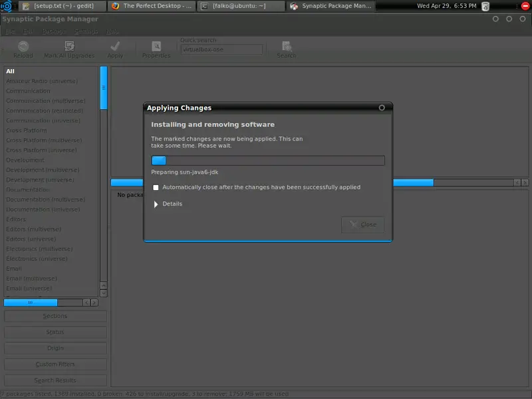Click the trash icon in top panel
532x399 pixels.
(x=485, y=6)
